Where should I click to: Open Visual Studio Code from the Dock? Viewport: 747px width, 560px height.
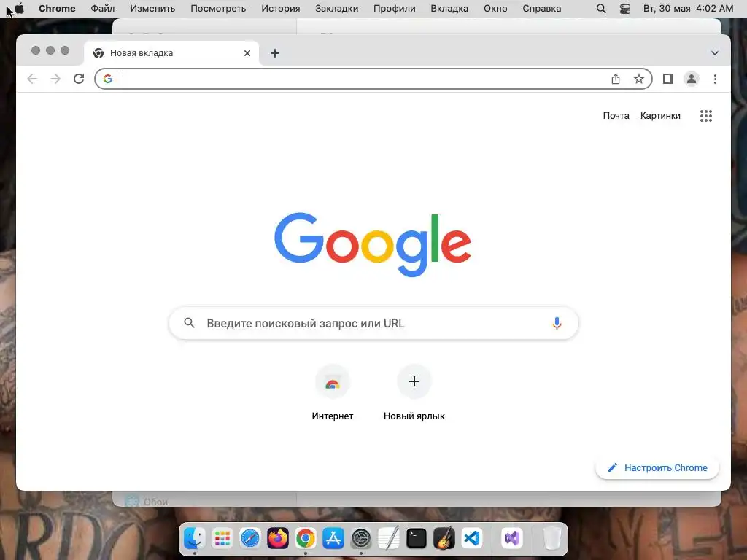472,539
